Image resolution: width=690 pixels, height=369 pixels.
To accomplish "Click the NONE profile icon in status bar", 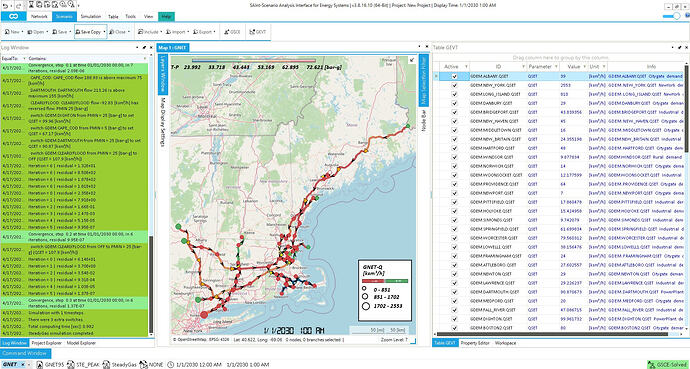I will click(x=143, y=365).
